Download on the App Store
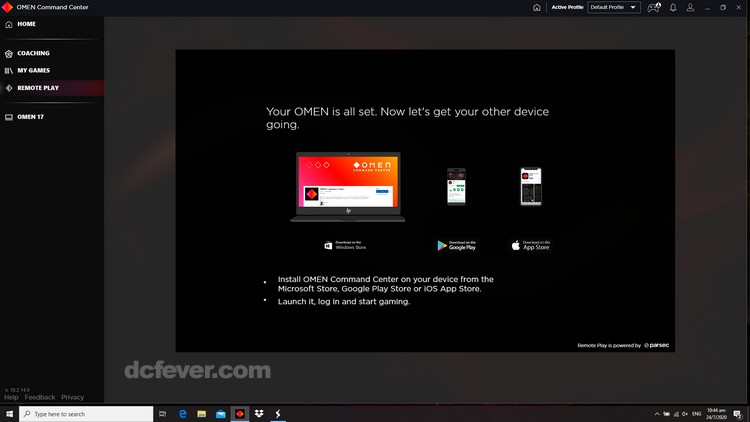This screenshot has height=422, width=750. tap(530, 245)
